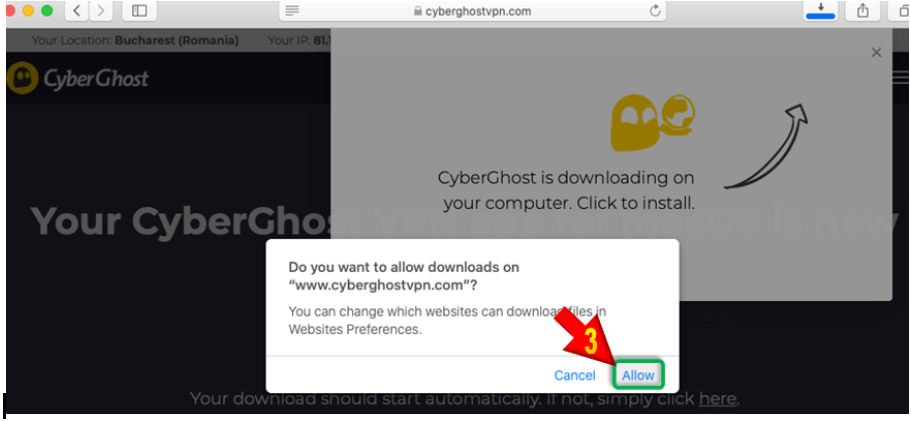Focus the cyberghostvpn.com address field
Image resolution: width=911 pixels, height=421 pixels.
pos(472,11)
